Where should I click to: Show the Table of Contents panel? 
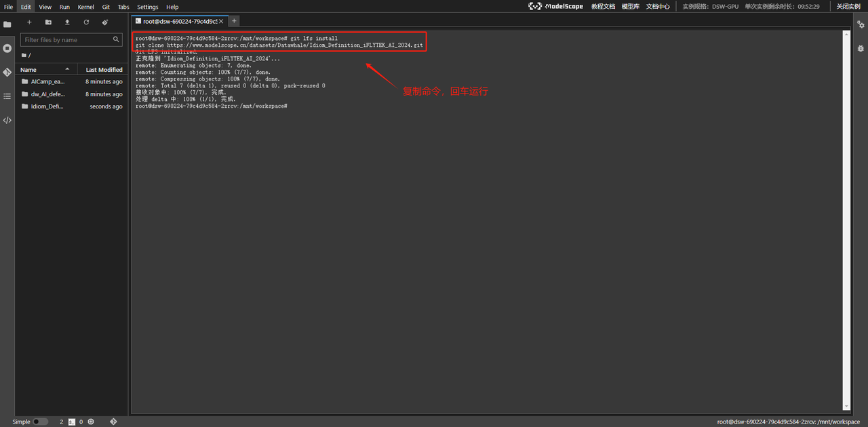tap(7, 96)
